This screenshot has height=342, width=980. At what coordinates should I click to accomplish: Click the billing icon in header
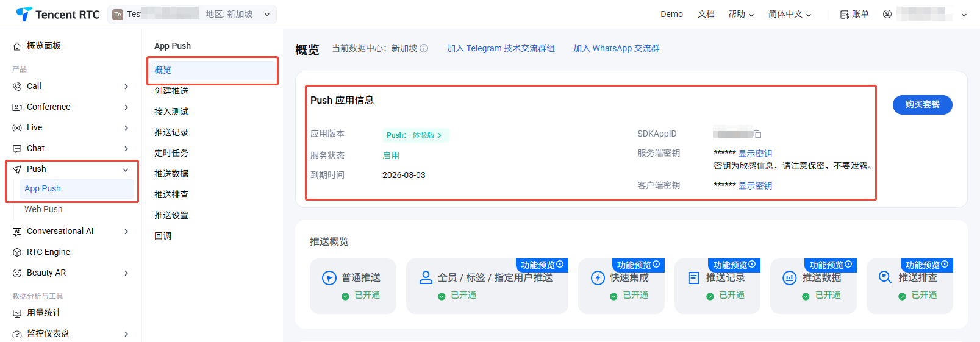click(845, 15)
